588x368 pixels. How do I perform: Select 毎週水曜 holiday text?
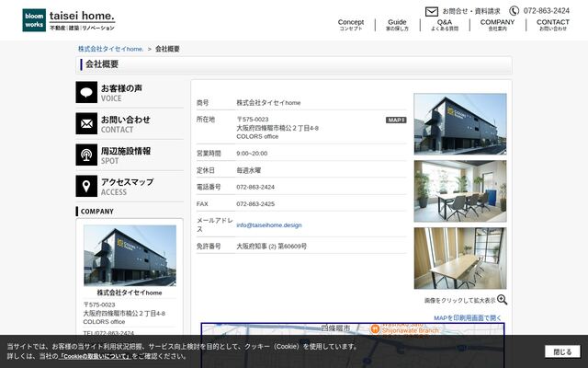(249, 170)
